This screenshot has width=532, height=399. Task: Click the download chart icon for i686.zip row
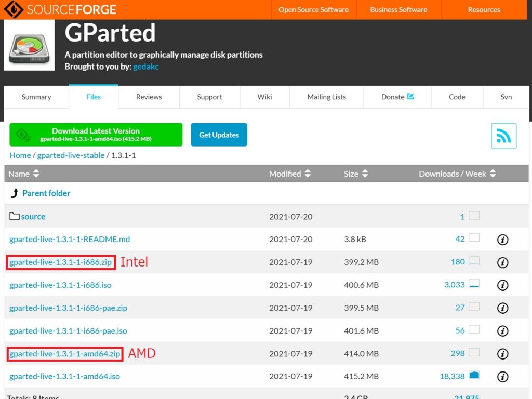[474, 261]
